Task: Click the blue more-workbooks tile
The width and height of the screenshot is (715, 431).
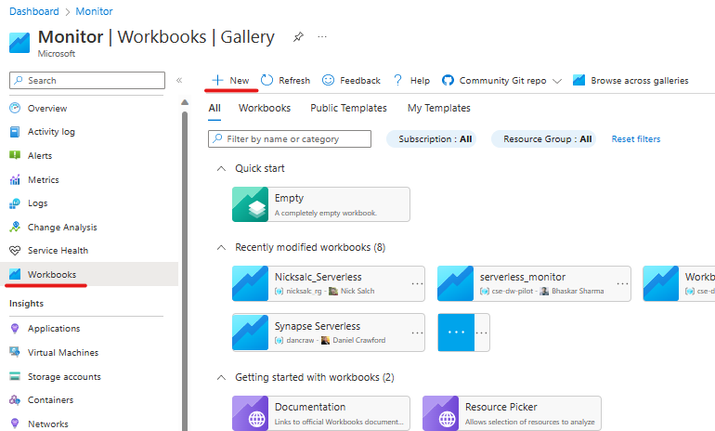Action: click(x=456, y=332)
